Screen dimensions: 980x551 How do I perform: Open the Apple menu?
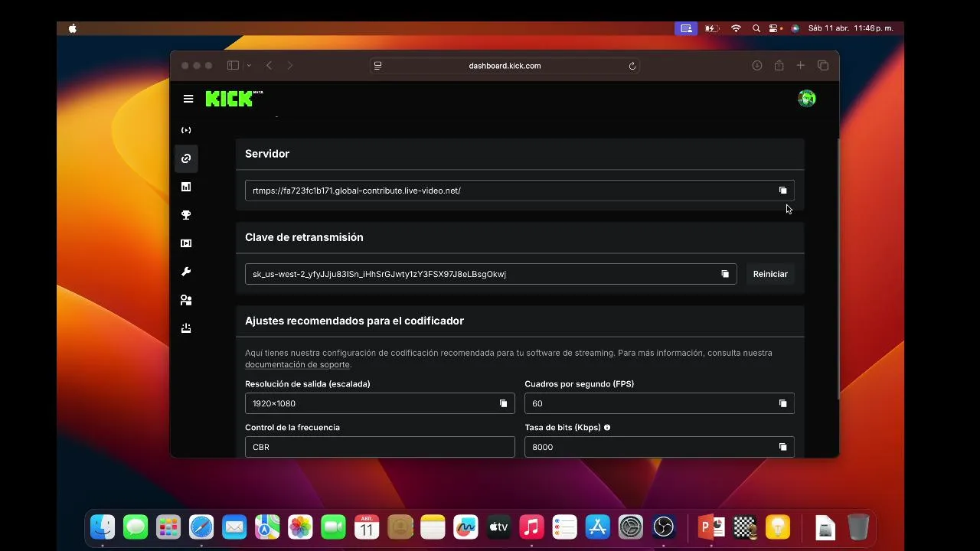73,28
